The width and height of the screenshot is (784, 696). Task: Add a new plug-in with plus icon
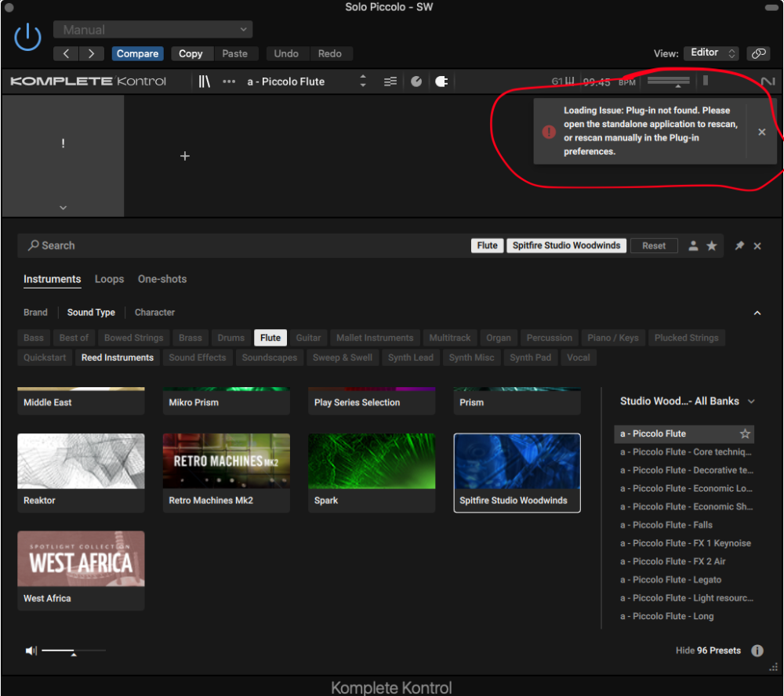click(185, 156)
